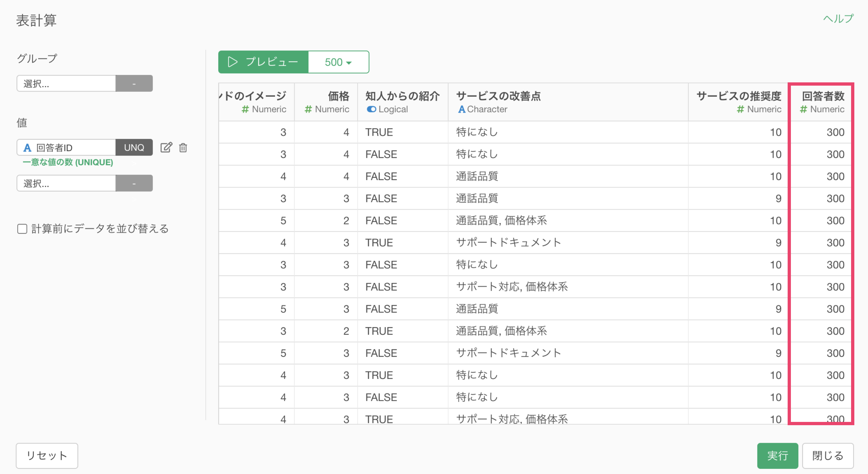Click the edit pencil icon beside 回答者ID
Image resolution: width=868 pixels, height=474 pixels.
[166, 147]
